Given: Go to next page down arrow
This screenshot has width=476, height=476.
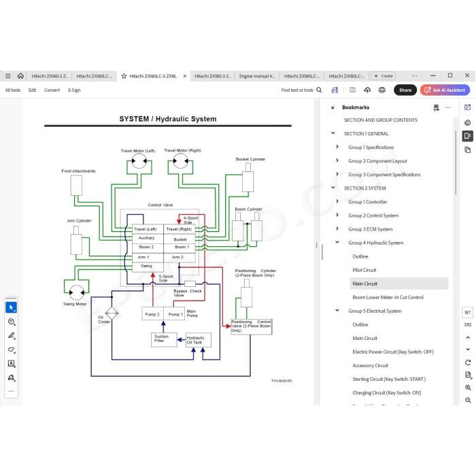Looking at the screenshot, I should (468, 350).
